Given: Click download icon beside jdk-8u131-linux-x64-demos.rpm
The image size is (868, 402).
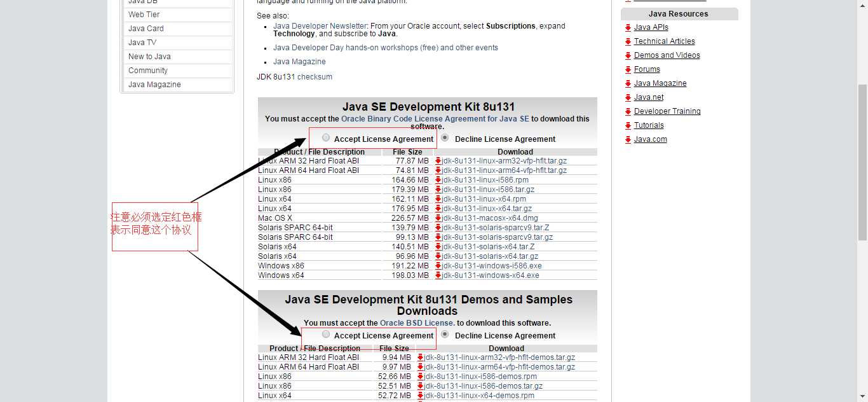Looking at the screenshot, I should click(421, 396).
